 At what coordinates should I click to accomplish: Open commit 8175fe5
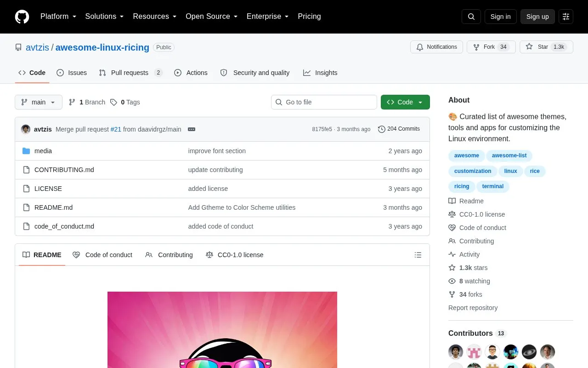[322, 129]
